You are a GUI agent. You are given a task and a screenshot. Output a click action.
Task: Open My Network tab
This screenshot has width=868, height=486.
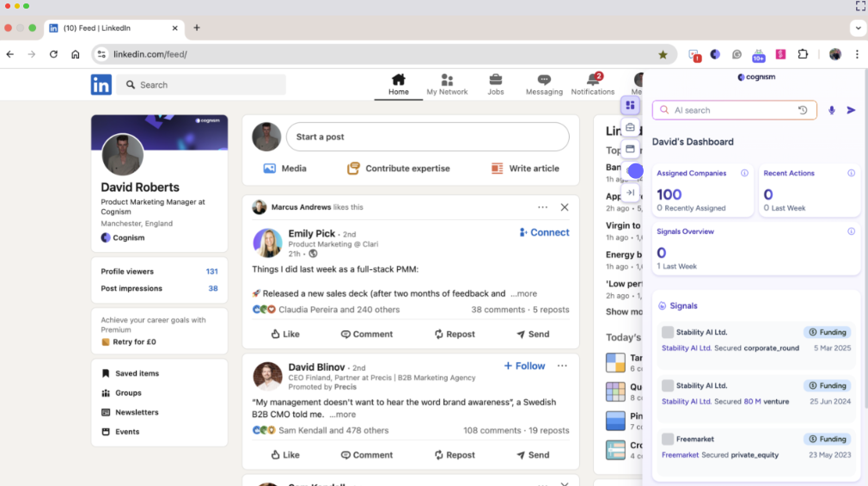(447, 85)
